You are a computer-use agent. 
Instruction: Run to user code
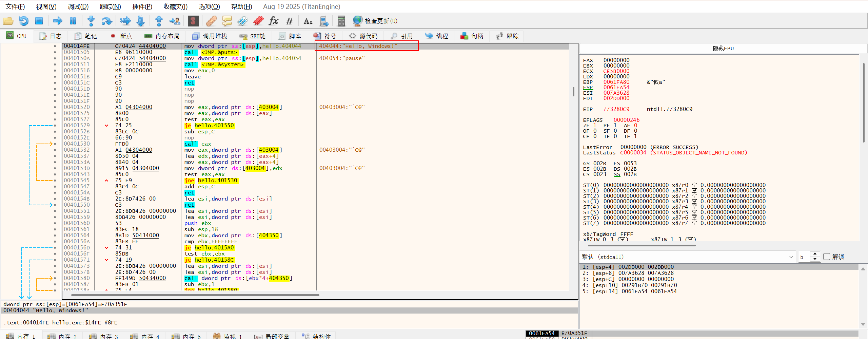click(x=175, y=21)
